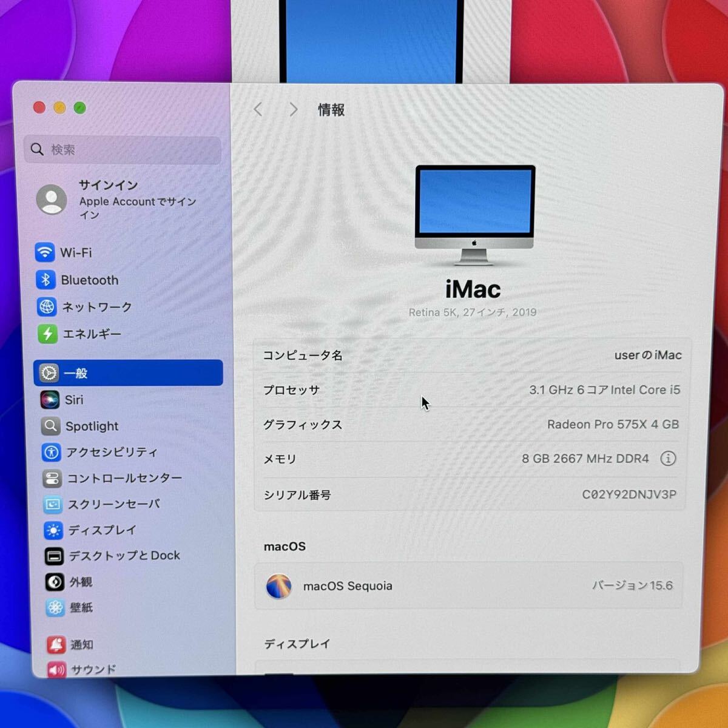The height and width of the screenshot is (728, 728).
Task: Click computer name value userのiMac
Action: click(x=648, y=355)
